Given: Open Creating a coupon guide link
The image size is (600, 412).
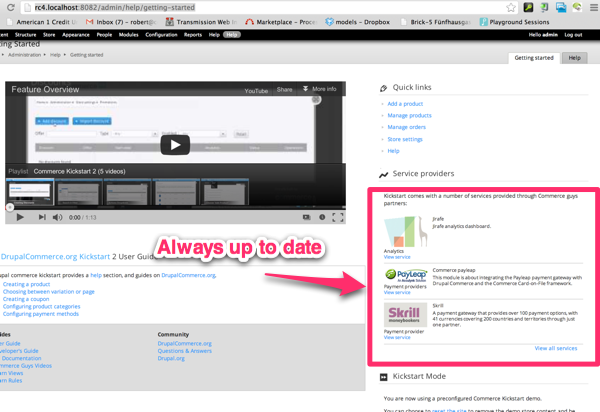Looking at the screenshot, I should 26,299.
